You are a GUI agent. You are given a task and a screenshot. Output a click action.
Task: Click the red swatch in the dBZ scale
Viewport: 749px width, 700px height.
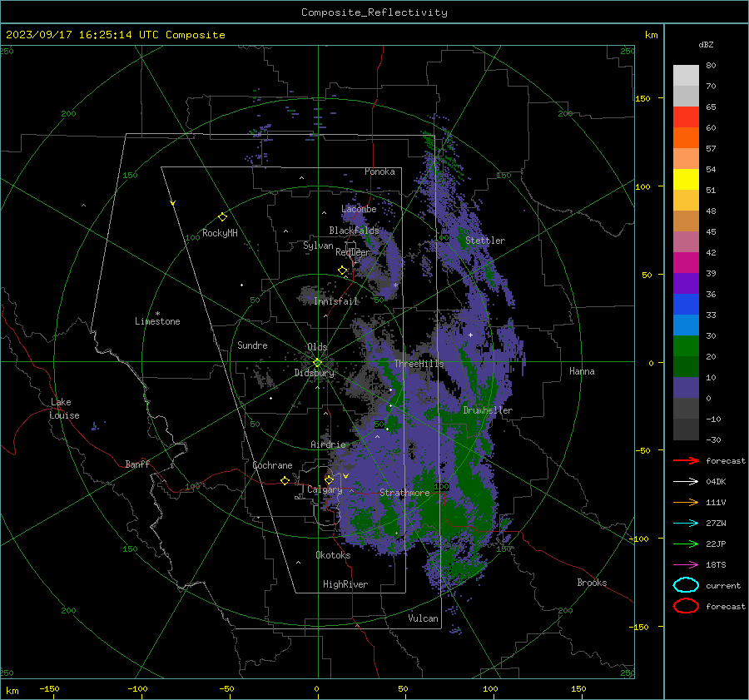coord(686,117)
